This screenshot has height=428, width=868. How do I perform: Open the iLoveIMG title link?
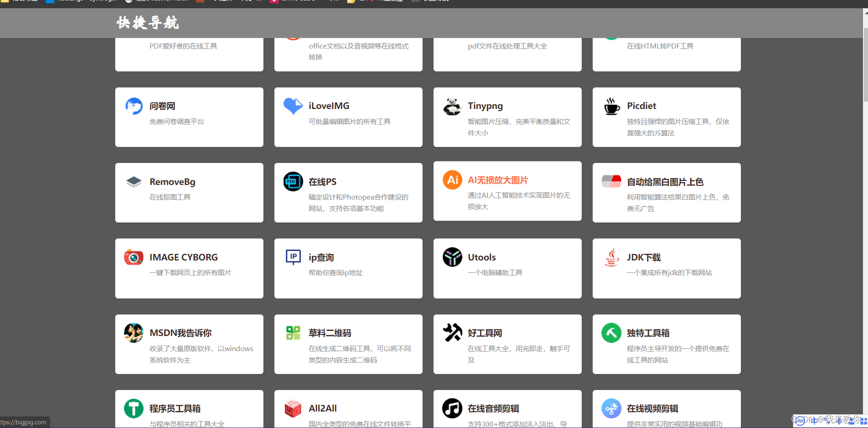[x=329, y=106]
